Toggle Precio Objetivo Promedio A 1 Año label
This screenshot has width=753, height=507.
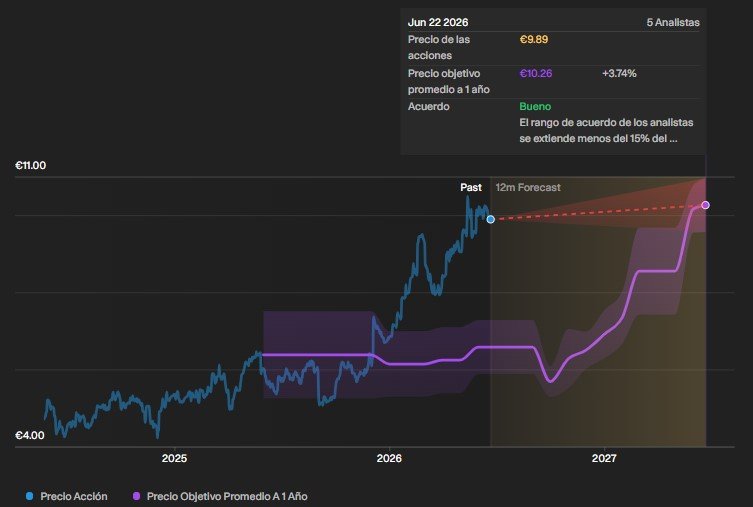(x=227, y=496)
